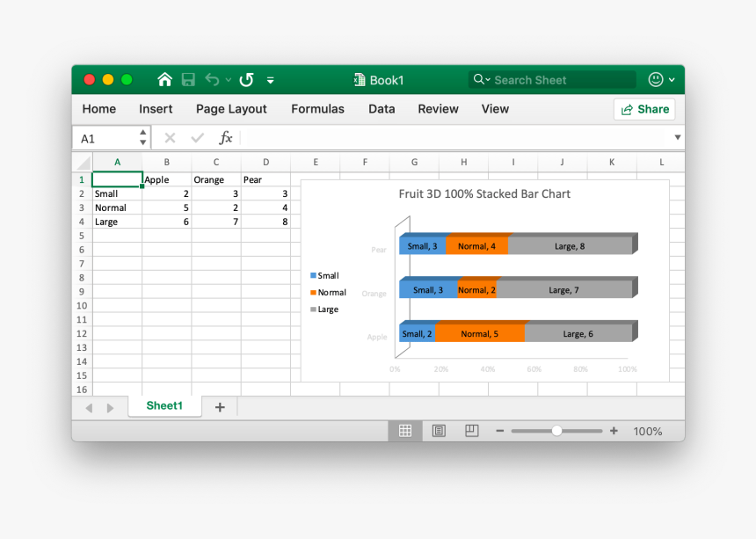Select Page Break Preview icon in status bar
The height and width of the screenshot is (539, 756).
[471, 431]
